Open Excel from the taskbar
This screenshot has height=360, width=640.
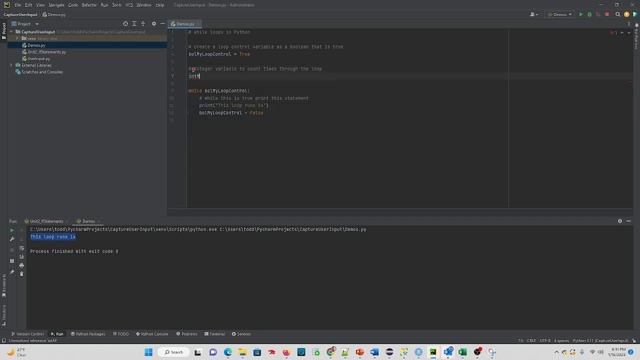point(462,352)
